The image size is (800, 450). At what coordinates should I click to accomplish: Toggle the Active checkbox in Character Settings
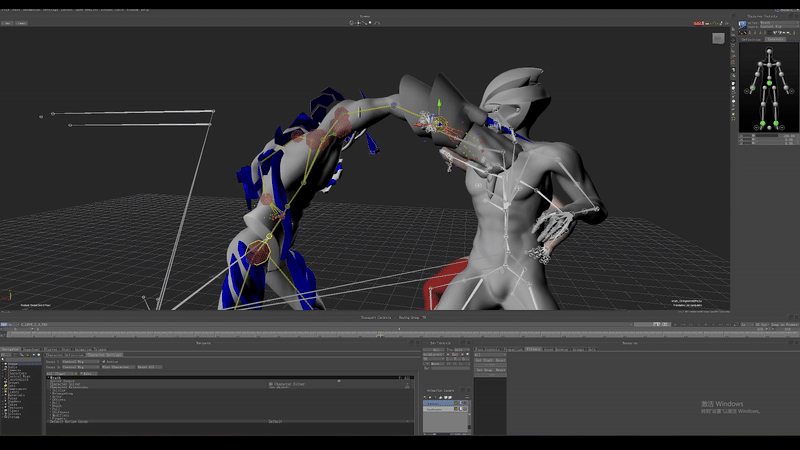pyautogui.click(x=104, y=362)
